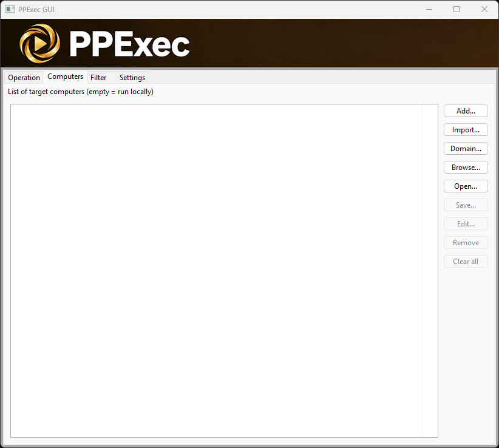499x448 pixels.
Task: Click the Remove button
Action: tap(466, 242)
